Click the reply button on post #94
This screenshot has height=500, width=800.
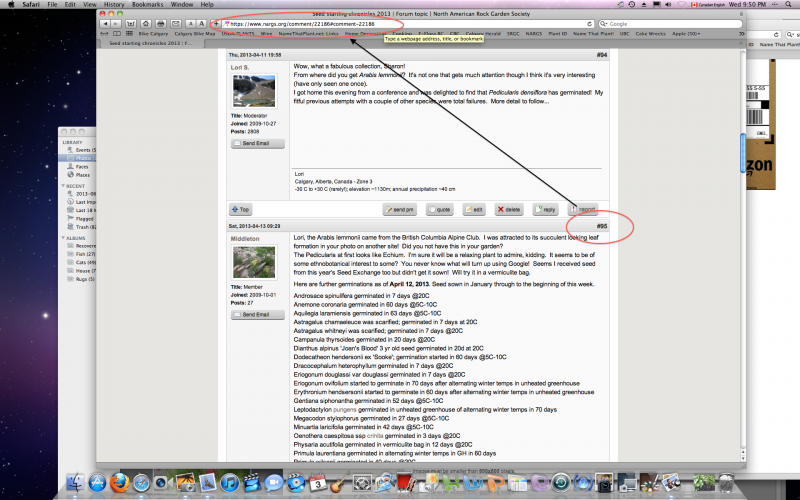coord(545,209)
